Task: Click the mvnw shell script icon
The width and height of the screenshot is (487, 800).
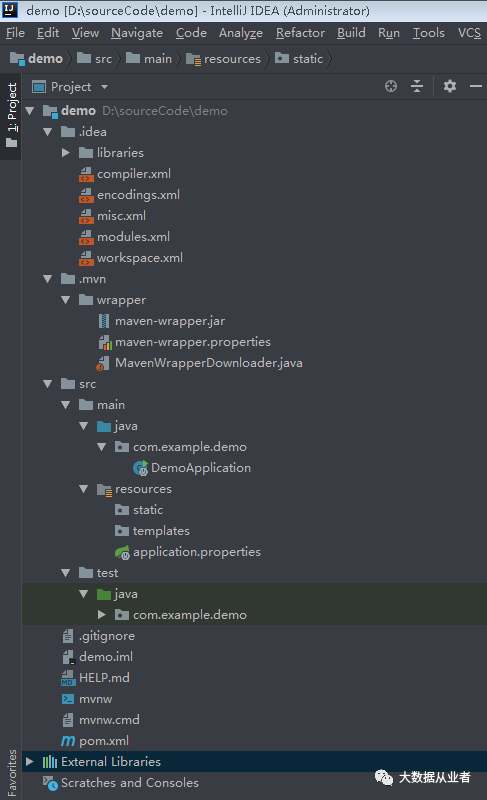Action: click(68, 699)
